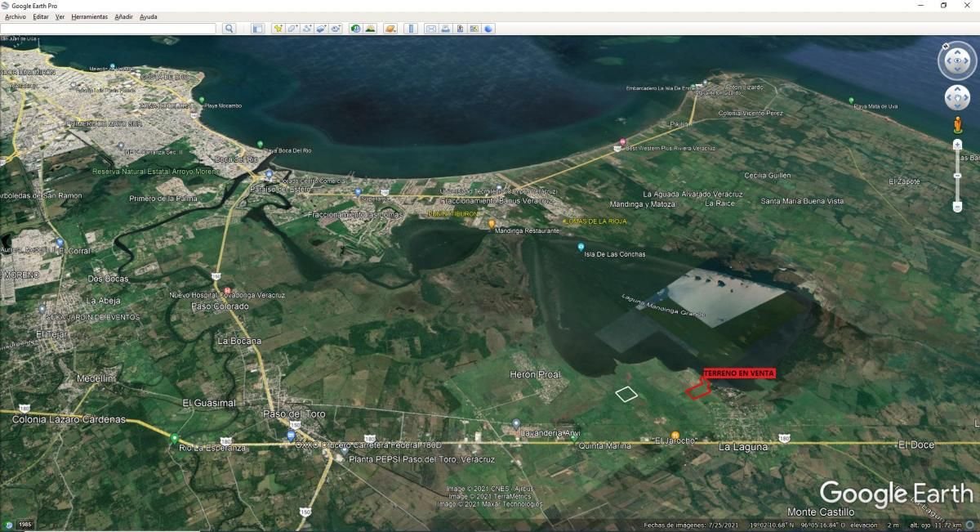Click the zoom slider handle
This screenshot has width=980, height=532.
pos(957,176)
